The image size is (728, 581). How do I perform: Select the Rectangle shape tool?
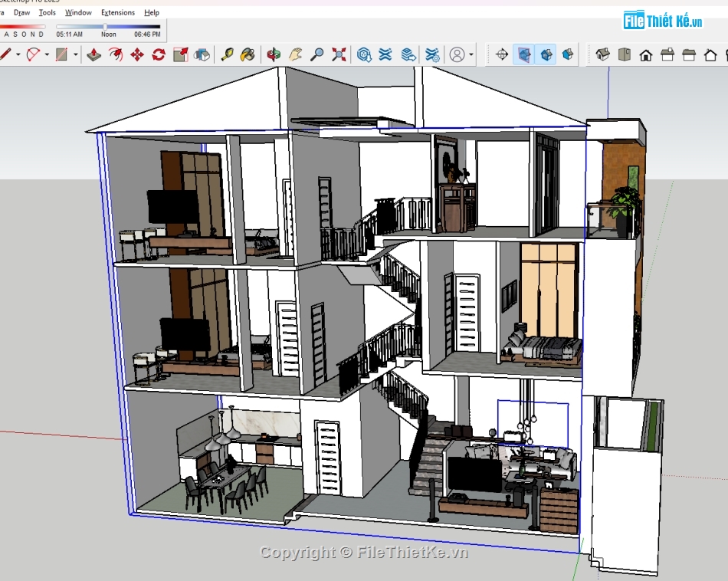[61, 54]
